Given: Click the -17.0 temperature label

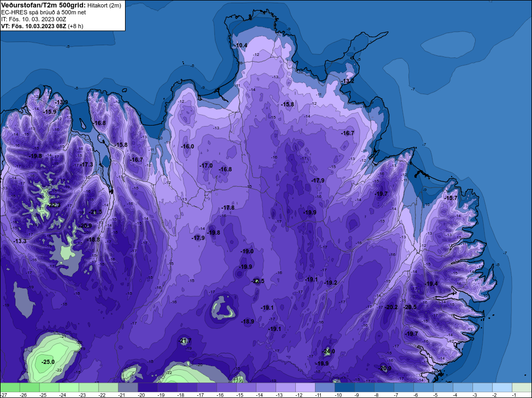Looking at the screenshot, I should pos(206,165).
